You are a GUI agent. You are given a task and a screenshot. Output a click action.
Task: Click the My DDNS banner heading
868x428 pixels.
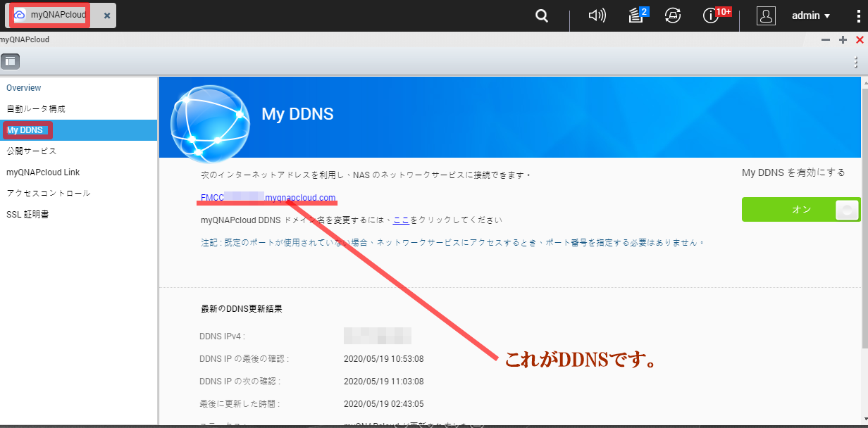pyautogui.click(x=297, y=114)
